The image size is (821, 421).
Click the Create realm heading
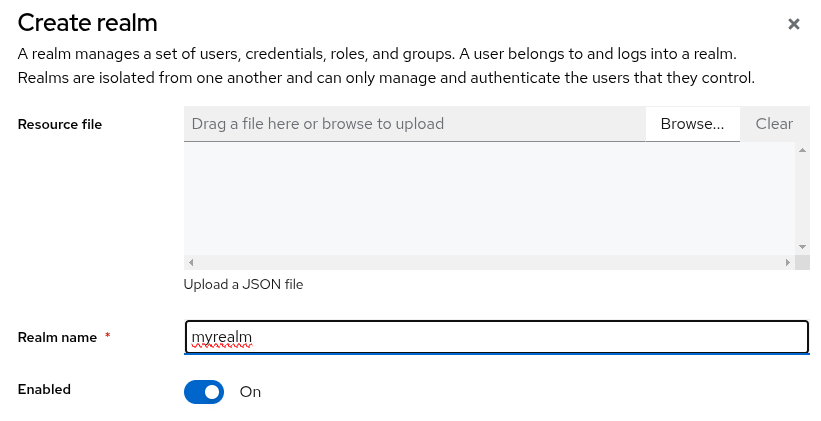pos(88,22)
